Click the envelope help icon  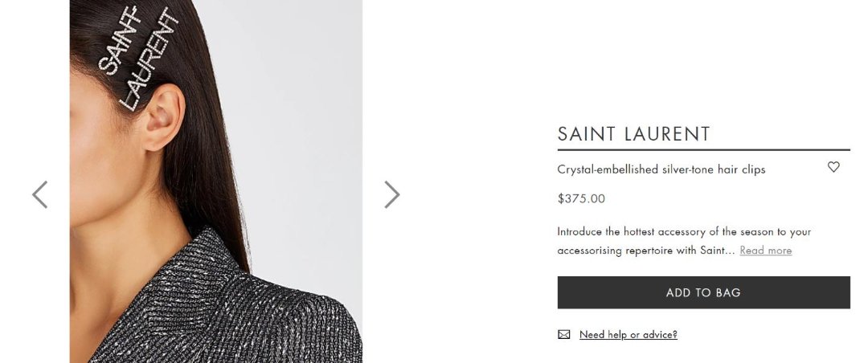564,335
